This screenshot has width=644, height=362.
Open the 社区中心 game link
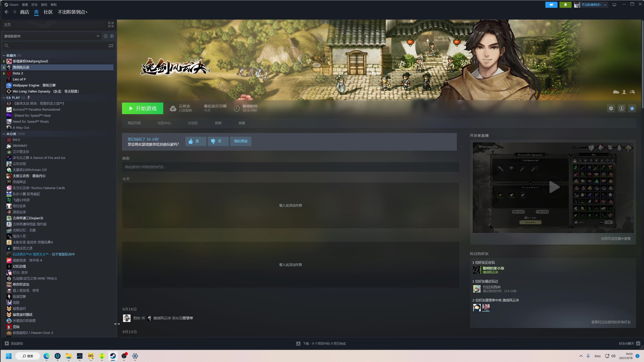(164, 123)
